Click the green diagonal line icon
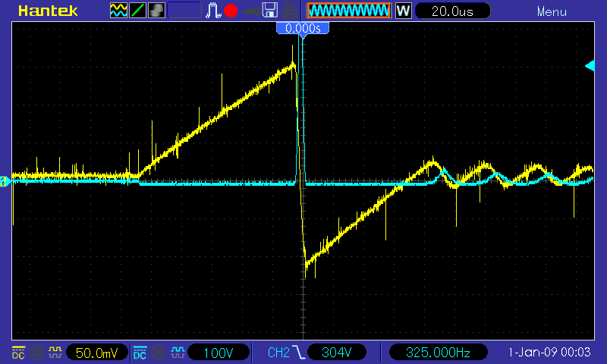This screenshot has height=364, width=607. coord(137,11)
